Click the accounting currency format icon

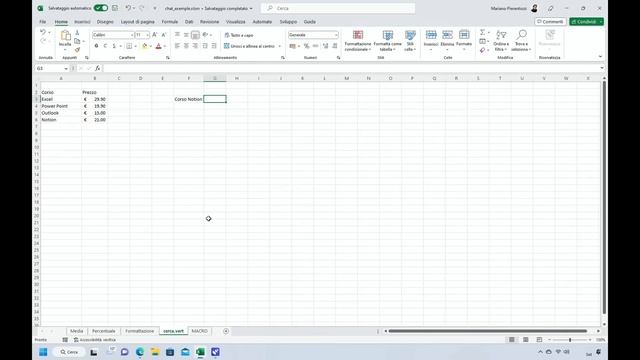[292, 46]
